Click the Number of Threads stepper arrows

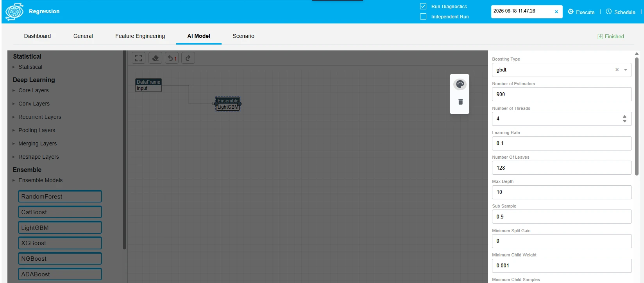624,118
